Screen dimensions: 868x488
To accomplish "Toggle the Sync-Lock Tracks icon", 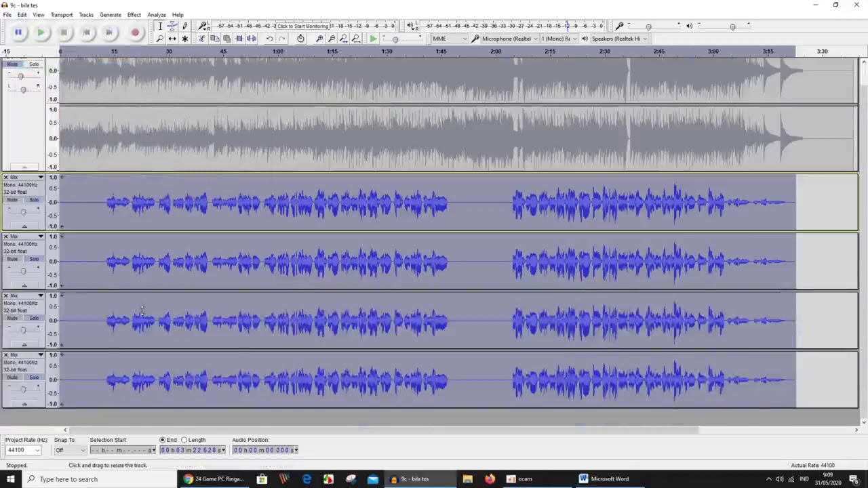I will tap(300, 39).
